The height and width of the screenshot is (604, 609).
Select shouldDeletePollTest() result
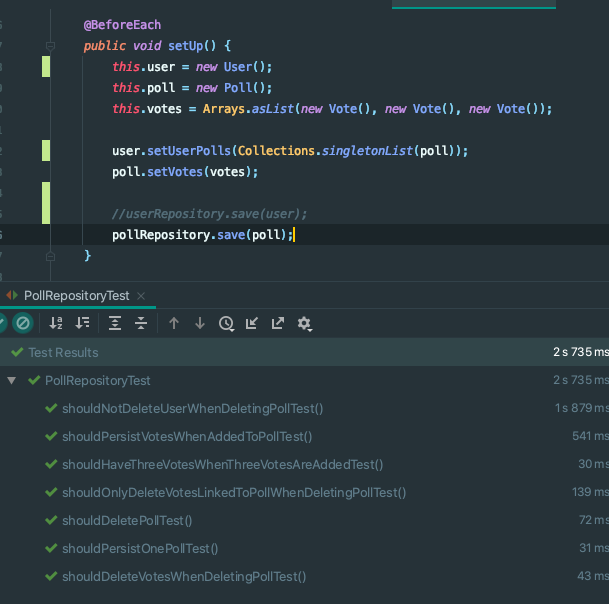(x=304, y=520)
